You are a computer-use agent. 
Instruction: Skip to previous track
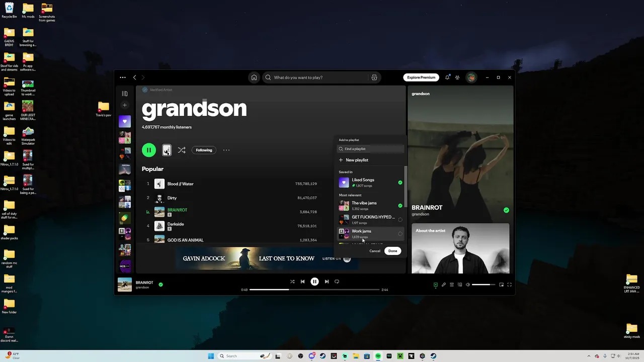pos(302,282)
